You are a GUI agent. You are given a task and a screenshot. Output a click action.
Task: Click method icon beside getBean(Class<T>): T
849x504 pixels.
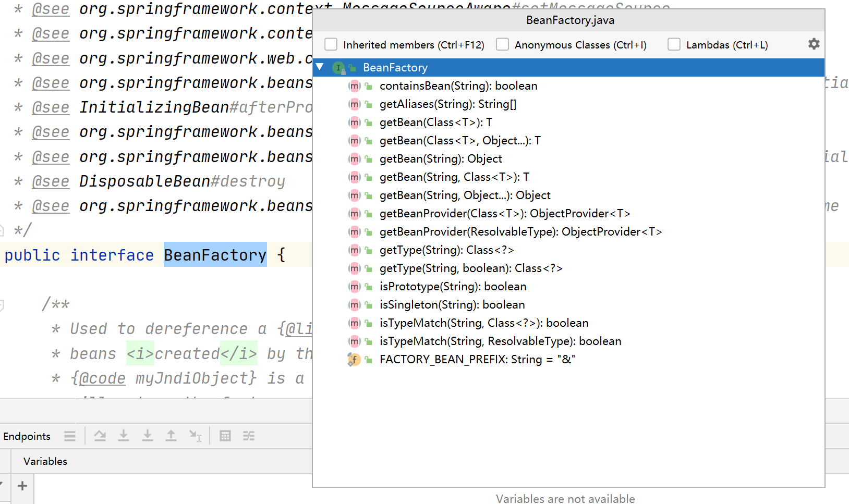(x=355, y=122)
